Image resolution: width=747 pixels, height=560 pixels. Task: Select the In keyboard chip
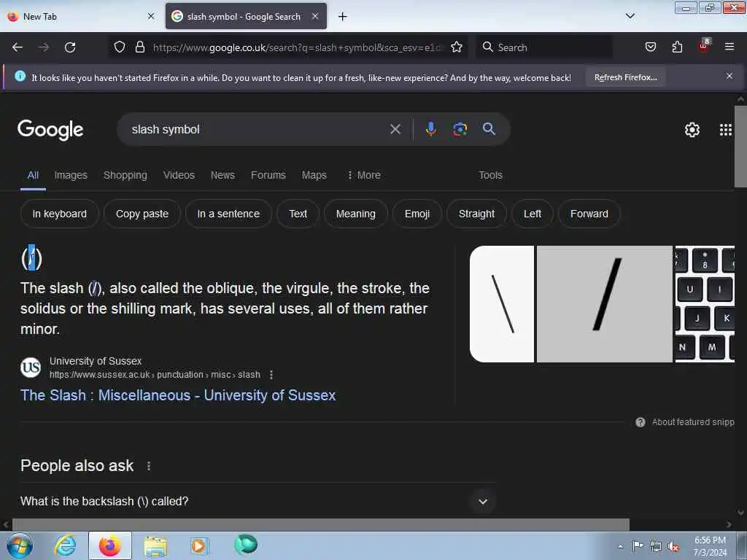(x=60, y=214)
